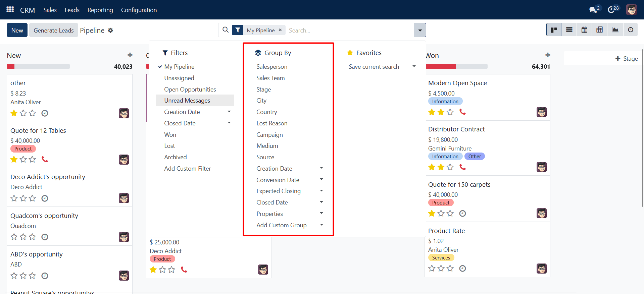Expand Properties group by options
The width and height of the screenshot is (644, 294).
321,214
